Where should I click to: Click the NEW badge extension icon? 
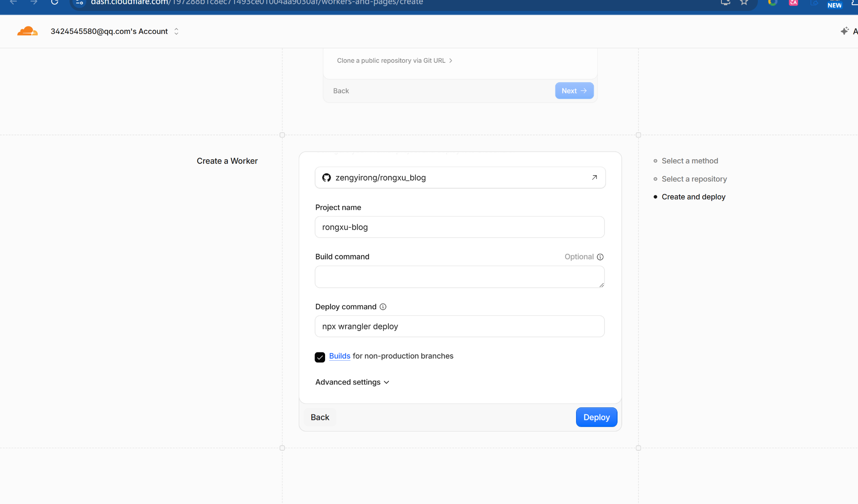[x=834, y=4]
